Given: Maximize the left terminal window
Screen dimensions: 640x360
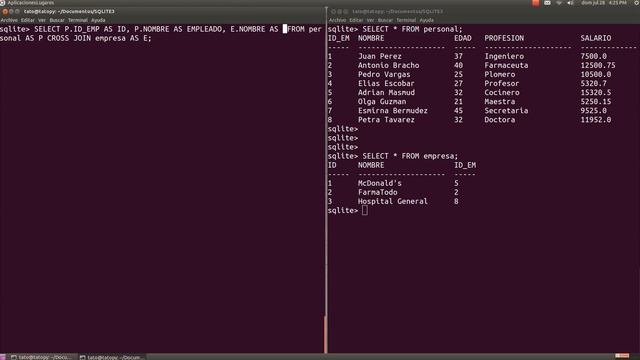Looking at the screenshot, I should [x=17, y=11].
